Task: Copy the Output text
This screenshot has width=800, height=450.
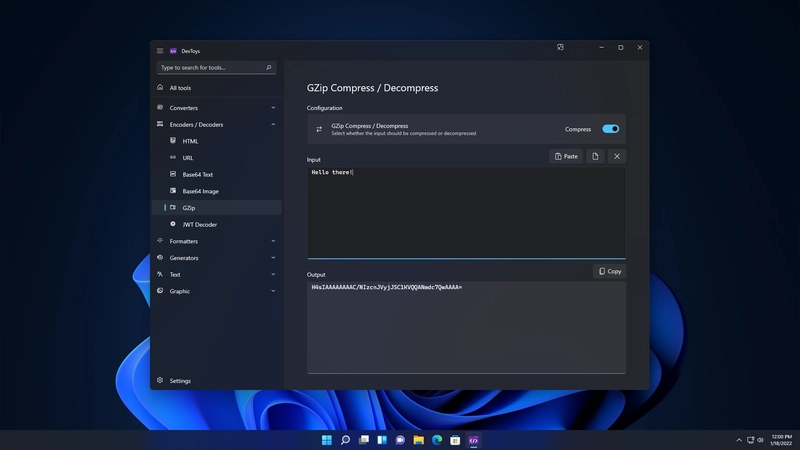Action: coord(610,271)
